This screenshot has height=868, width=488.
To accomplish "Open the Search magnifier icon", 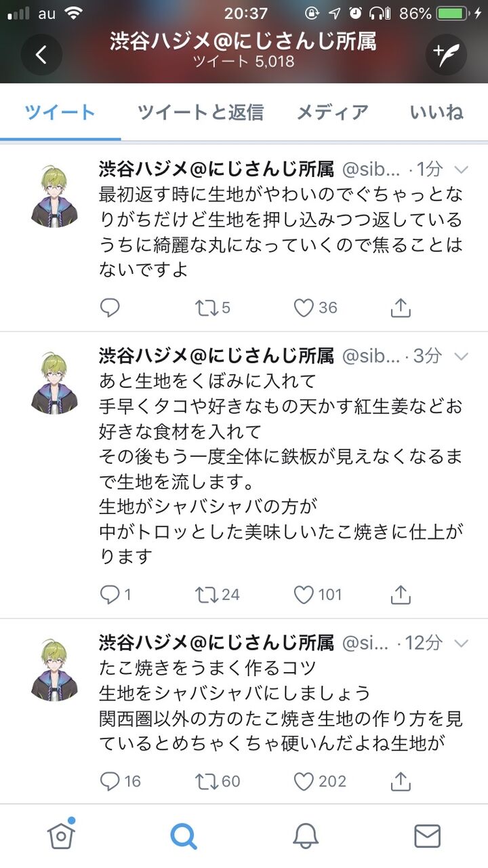I will [183, 835].
